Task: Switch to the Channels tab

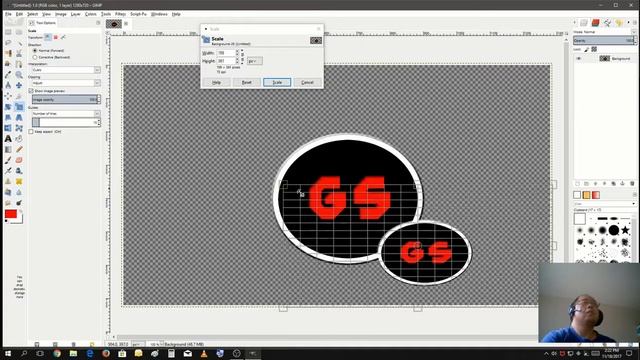Action: 596,22
